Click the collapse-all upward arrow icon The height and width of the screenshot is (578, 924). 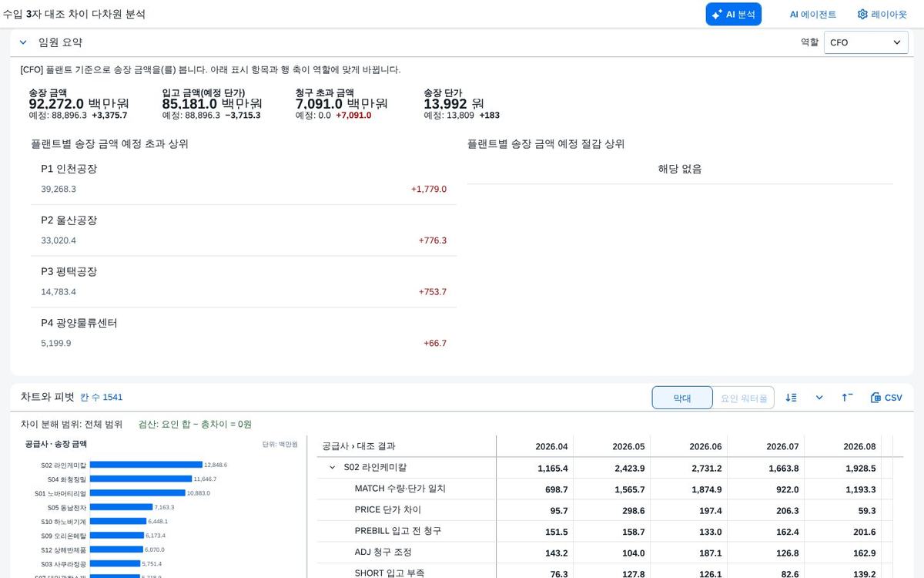[847, 398]
